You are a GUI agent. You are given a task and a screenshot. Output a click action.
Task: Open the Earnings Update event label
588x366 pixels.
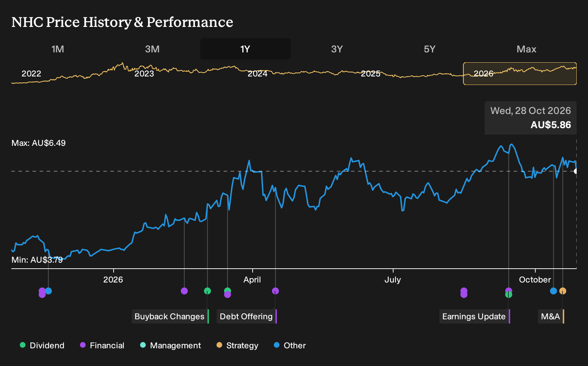[474, 316]
